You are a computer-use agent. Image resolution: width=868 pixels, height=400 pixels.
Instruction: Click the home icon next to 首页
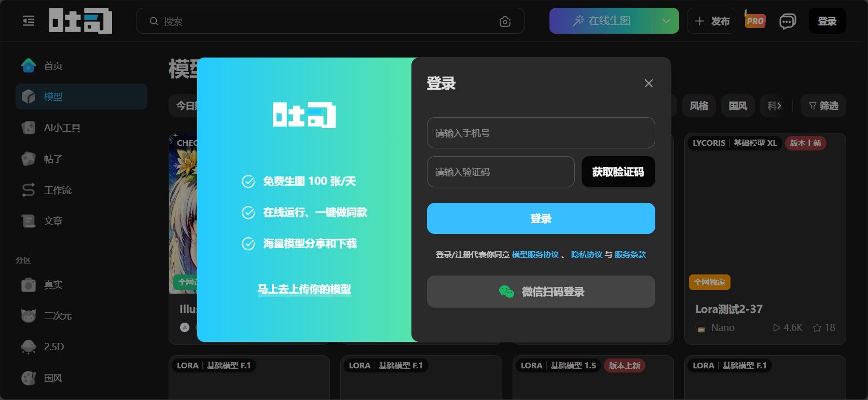[29, 65]
